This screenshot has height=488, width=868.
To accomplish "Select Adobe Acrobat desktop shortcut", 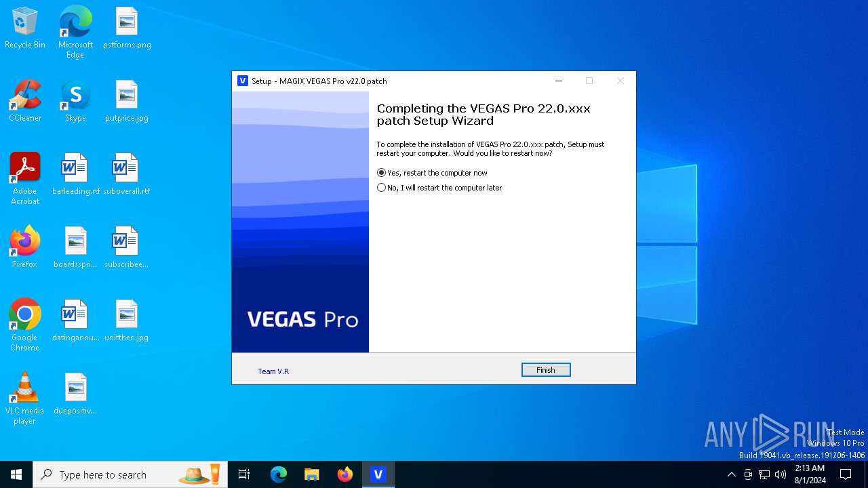I will 25,179.
